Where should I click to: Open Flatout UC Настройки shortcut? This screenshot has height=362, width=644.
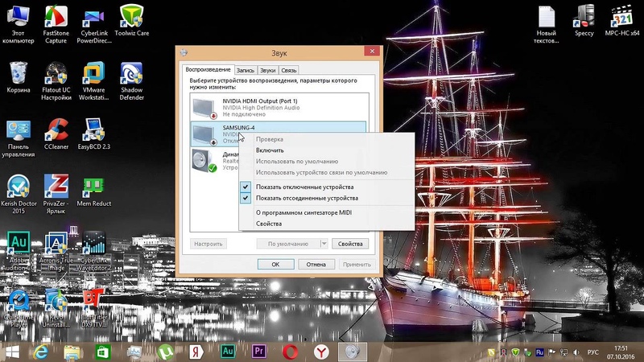tap(56, 81)
